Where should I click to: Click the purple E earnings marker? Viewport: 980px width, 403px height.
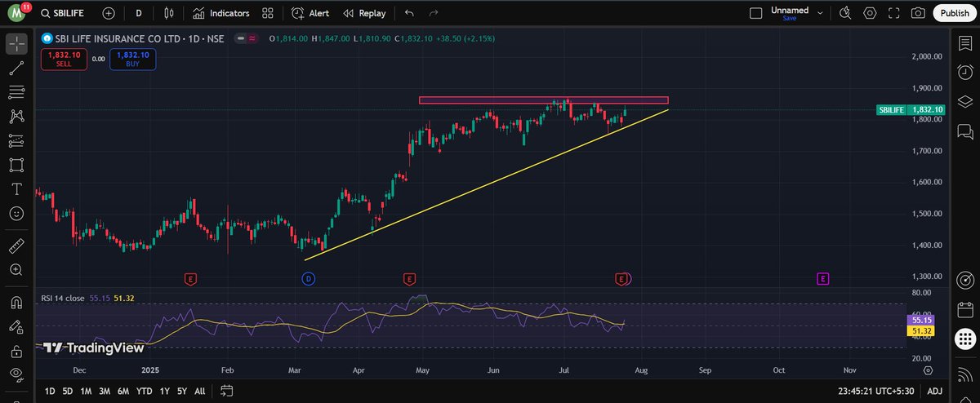point(822,279)
